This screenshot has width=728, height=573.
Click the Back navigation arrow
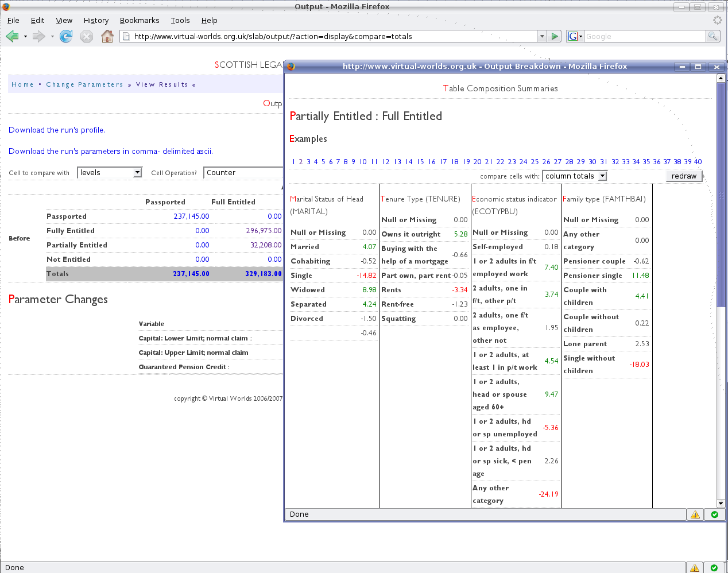click(x=12, y=37)
